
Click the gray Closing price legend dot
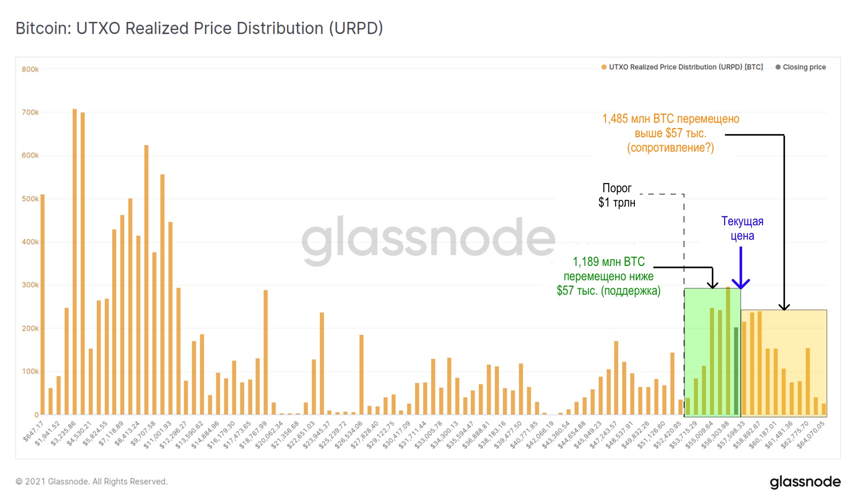click(778, 67)
